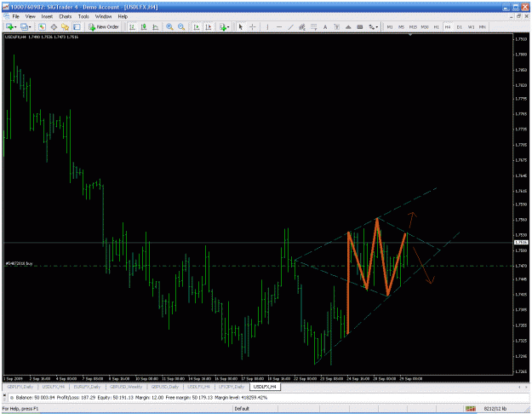Viewport: 532px width, 414px height.
Task: Click the #94872016 buy order label
Action: tap(20, 263)
